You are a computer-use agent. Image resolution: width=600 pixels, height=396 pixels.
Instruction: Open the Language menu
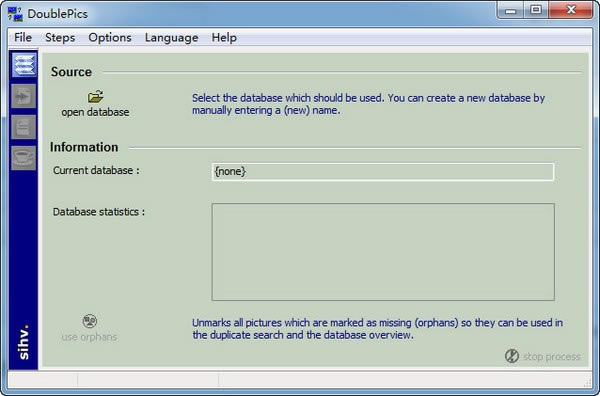point(171,37)
